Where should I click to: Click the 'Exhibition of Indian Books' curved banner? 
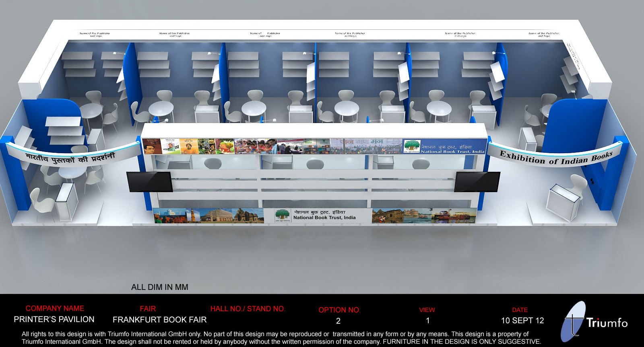tap(555, 157)
